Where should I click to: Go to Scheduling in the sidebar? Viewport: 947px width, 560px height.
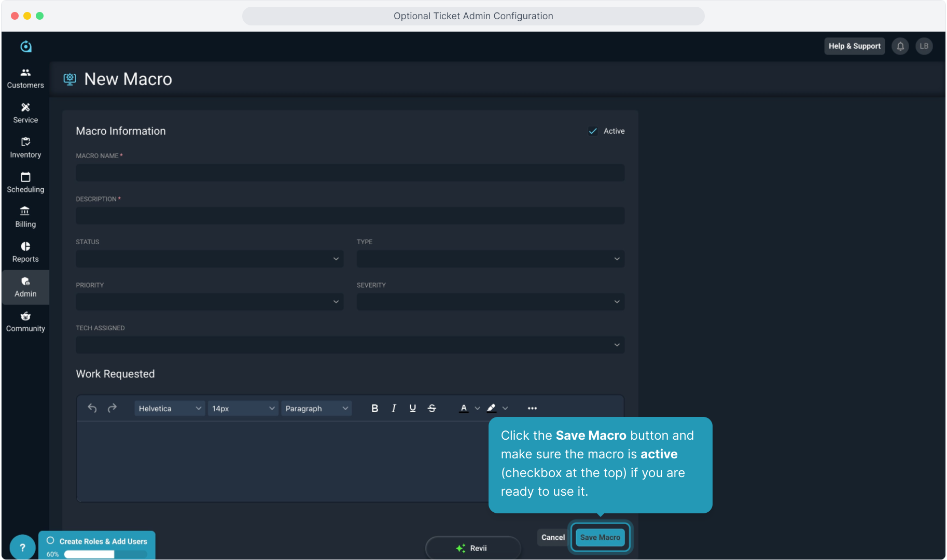[x=25, y=182]
